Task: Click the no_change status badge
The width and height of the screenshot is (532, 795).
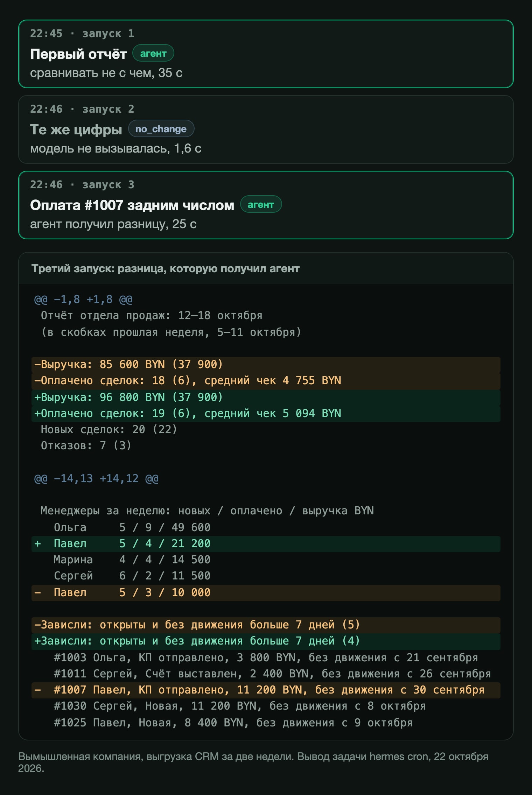Action: click(x=161, y=129)
